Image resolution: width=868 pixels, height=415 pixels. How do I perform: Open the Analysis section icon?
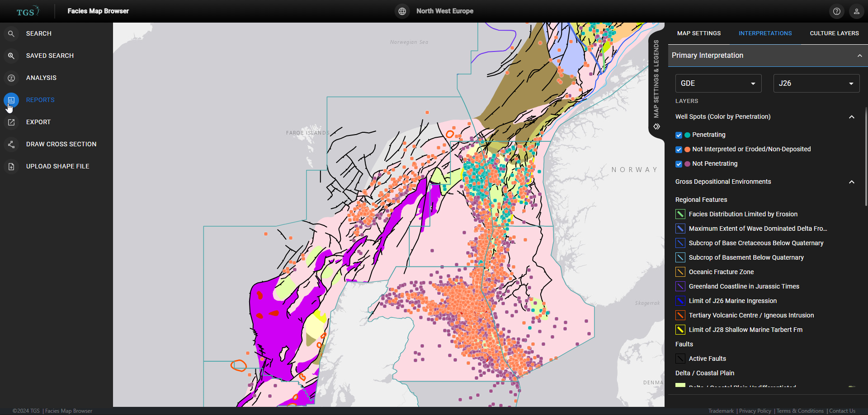(11, 78)
